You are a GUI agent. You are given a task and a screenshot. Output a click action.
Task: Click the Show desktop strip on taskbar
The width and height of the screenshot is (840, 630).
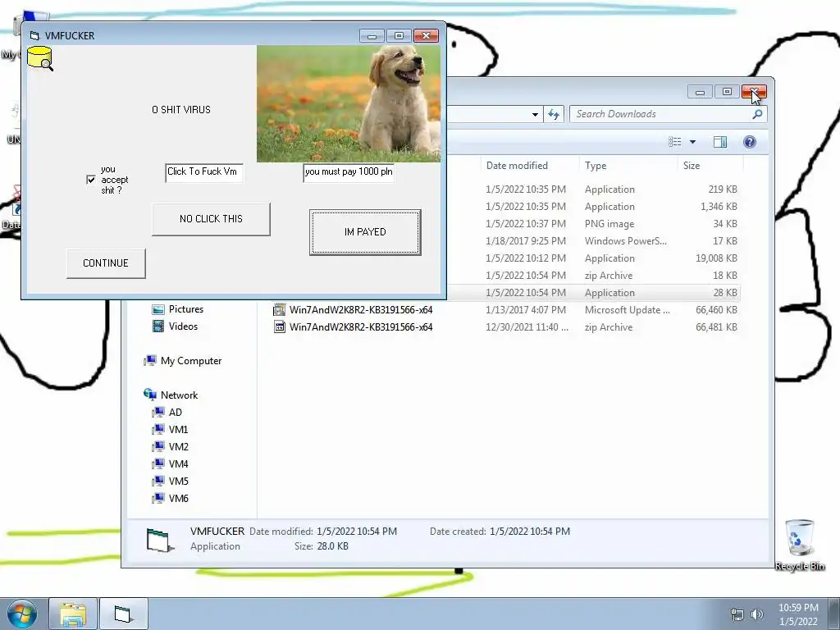point(833,614)
